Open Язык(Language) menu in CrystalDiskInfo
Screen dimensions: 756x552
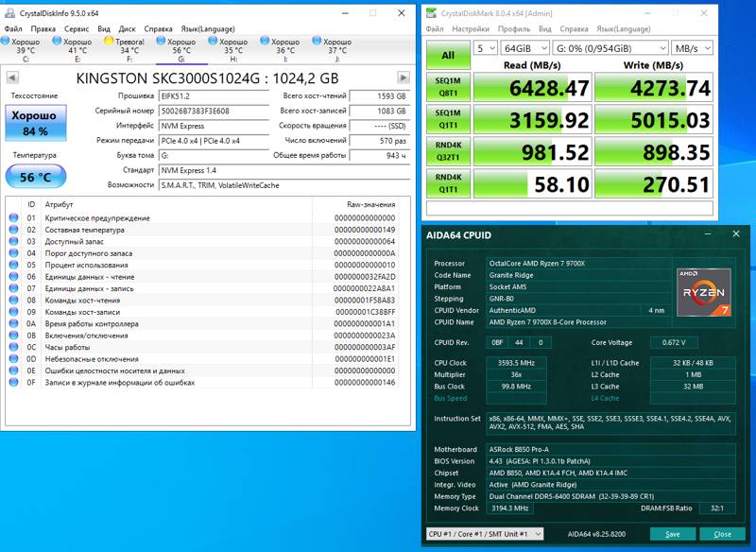[208, 29]
